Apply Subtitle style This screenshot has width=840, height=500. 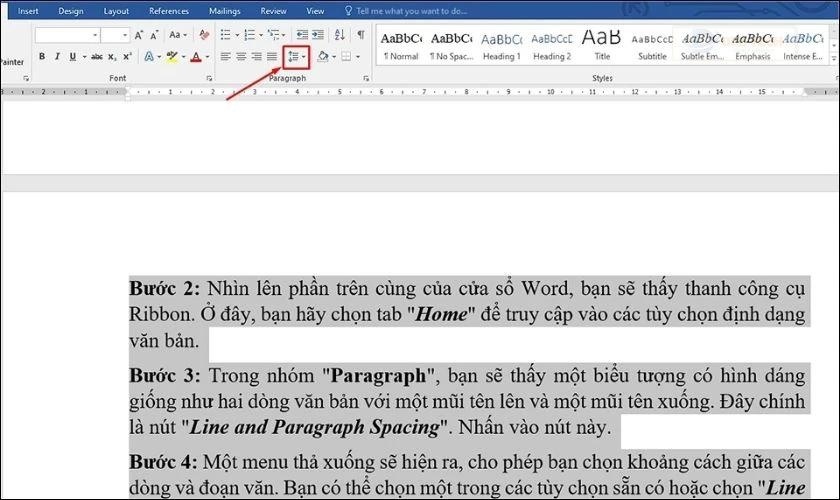652,46
